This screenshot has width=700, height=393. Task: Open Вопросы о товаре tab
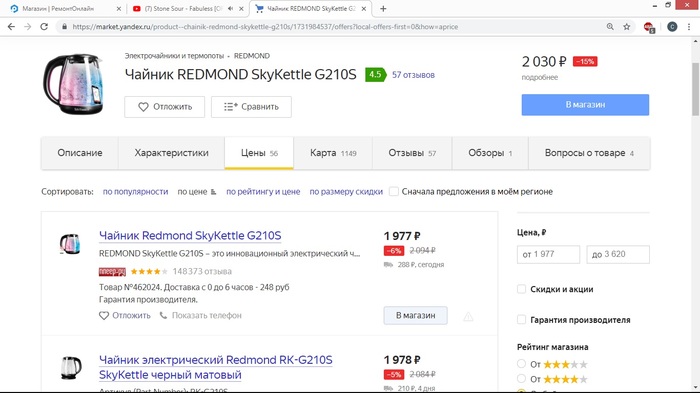pos(589,153)
